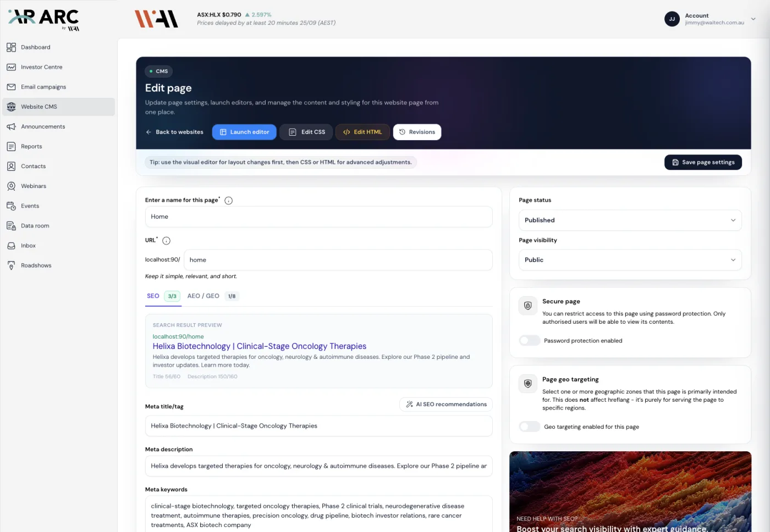Click the Edit CSS button
This screenshot has width=770, height=532.
(306, 132)
